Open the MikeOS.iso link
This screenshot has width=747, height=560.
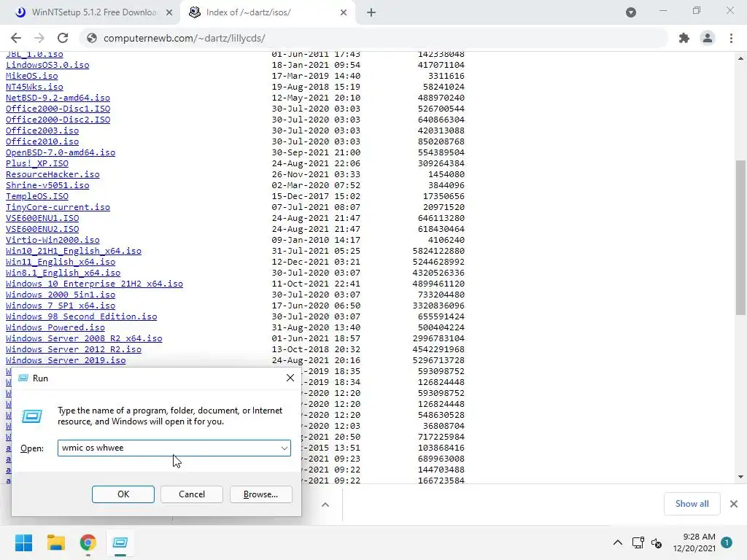click(x=32, y=76)
